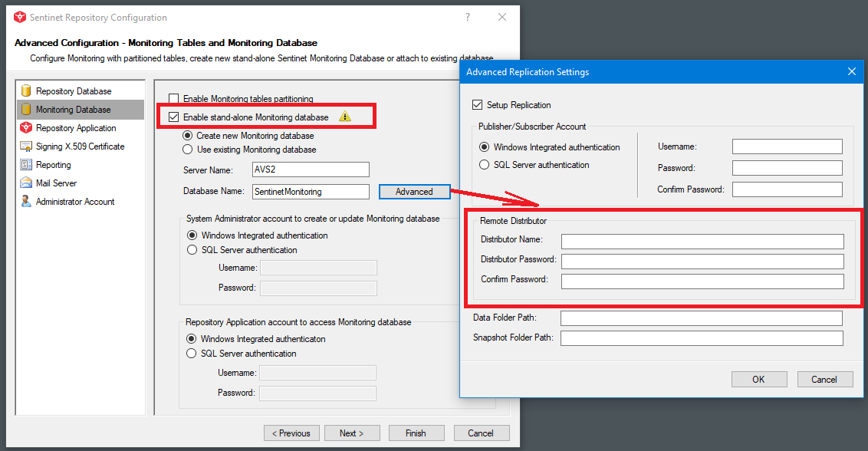868x451 pixels.
Task: Uncheck Enable stand-alone Monitoring database
Action: (x=173, y=117)
